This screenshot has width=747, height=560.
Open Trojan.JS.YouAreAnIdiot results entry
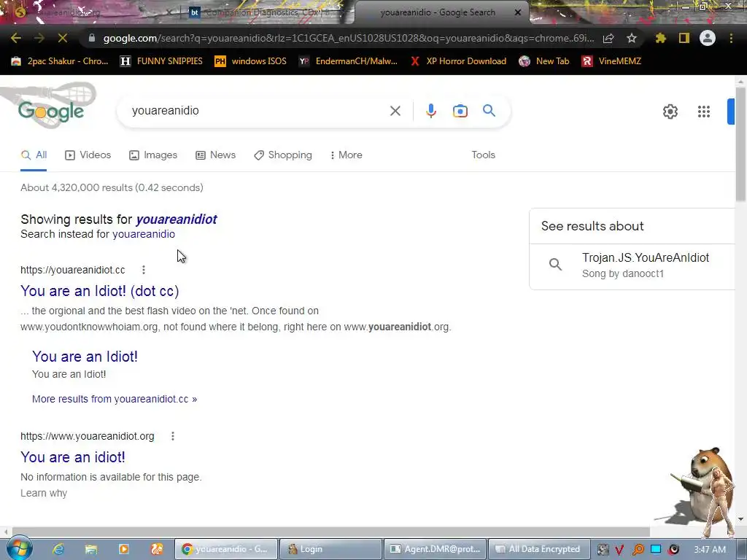click(632, 265)
